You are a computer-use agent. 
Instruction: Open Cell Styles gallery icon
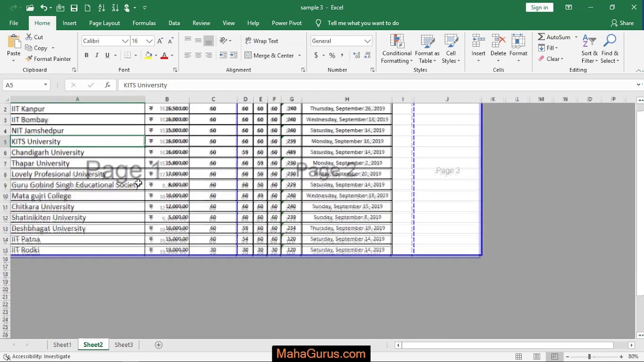[451, 42]
